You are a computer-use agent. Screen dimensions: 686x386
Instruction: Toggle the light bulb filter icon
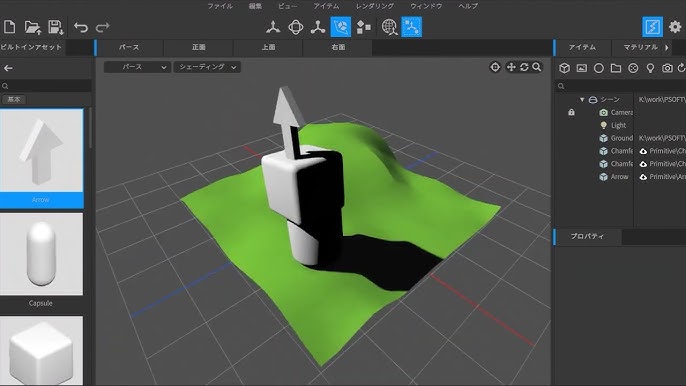[x=650, y=68]
